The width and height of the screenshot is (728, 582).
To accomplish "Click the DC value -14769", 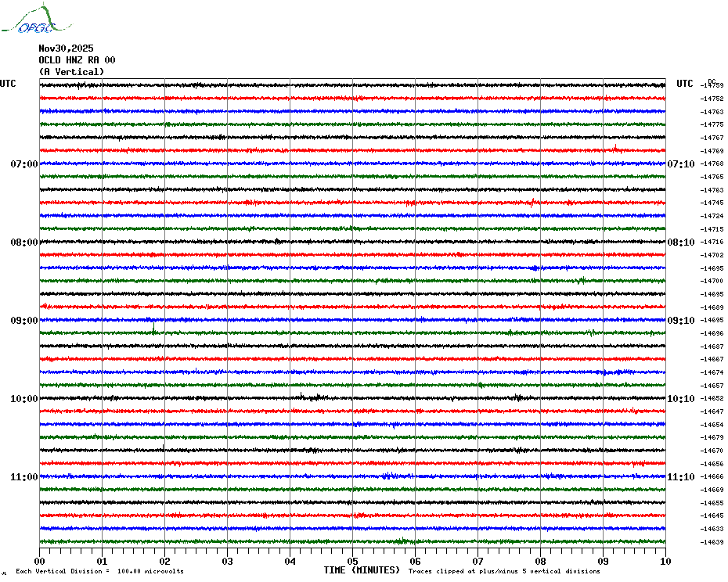I will (x=712, y=151).
